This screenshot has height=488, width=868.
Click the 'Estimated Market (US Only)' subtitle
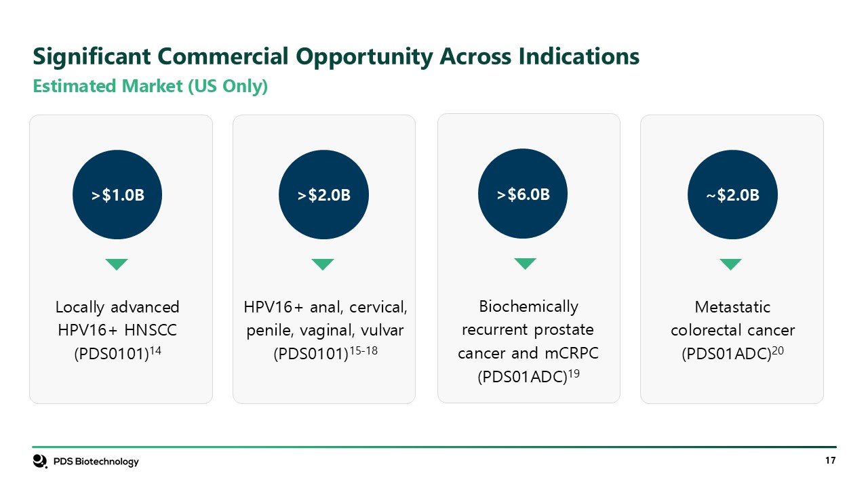tap(150, 87)
